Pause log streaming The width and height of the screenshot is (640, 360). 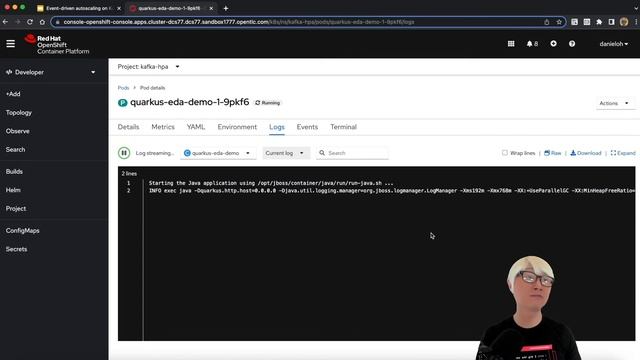click(x=124, y=153)
